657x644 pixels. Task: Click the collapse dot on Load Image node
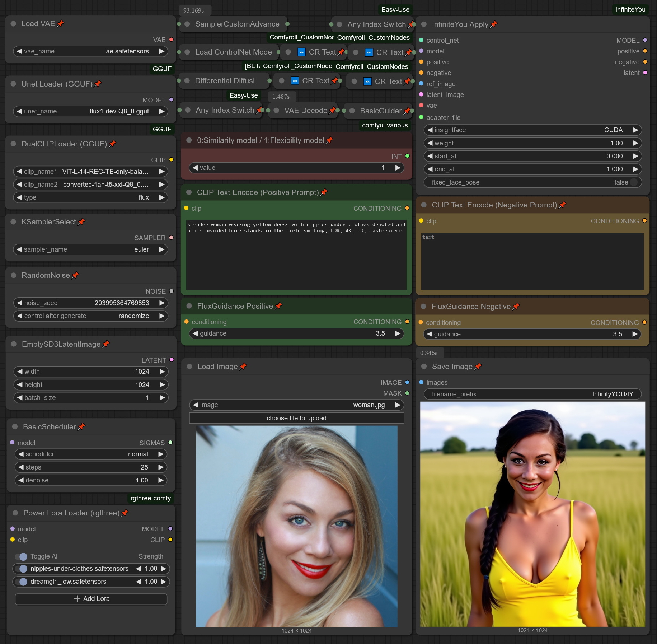tap(189, 367)
